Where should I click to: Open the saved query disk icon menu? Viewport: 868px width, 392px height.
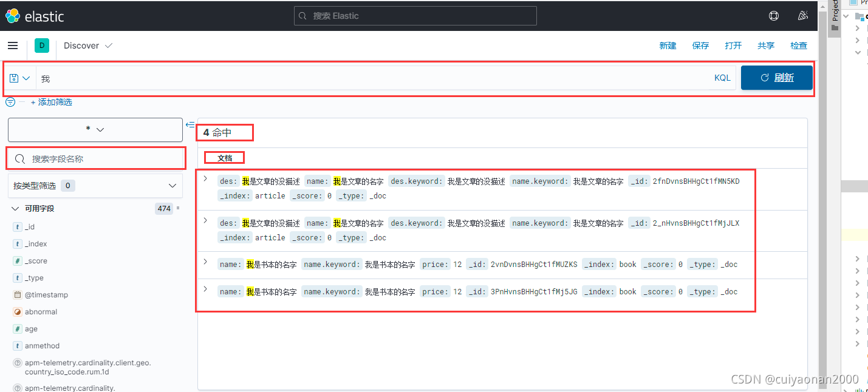coord(19,78)
